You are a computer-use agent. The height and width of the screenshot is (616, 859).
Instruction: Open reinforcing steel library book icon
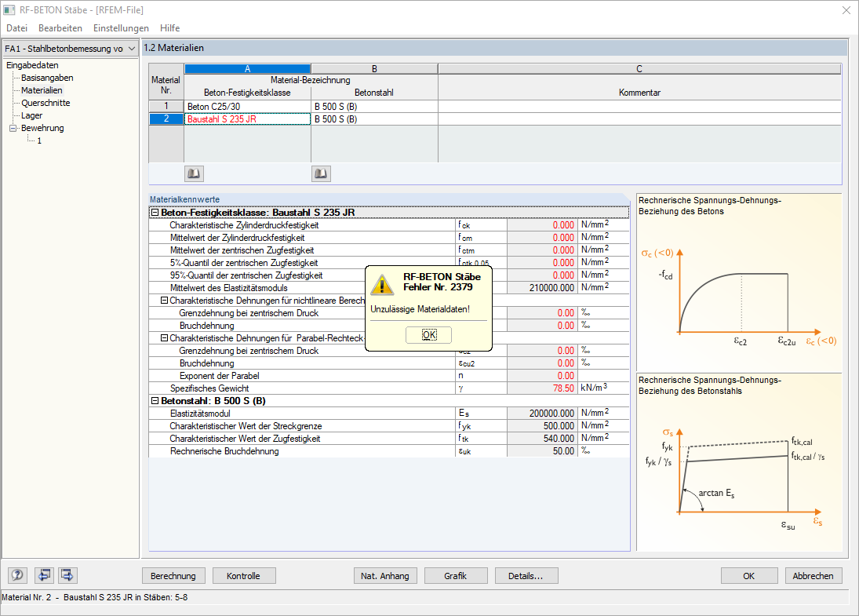(x=321, y=173)
